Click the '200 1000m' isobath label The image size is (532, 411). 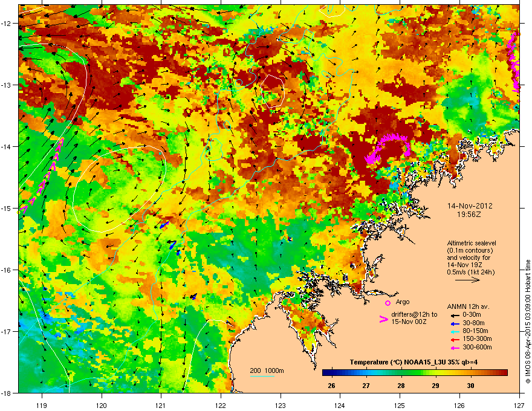click(267, 371)
